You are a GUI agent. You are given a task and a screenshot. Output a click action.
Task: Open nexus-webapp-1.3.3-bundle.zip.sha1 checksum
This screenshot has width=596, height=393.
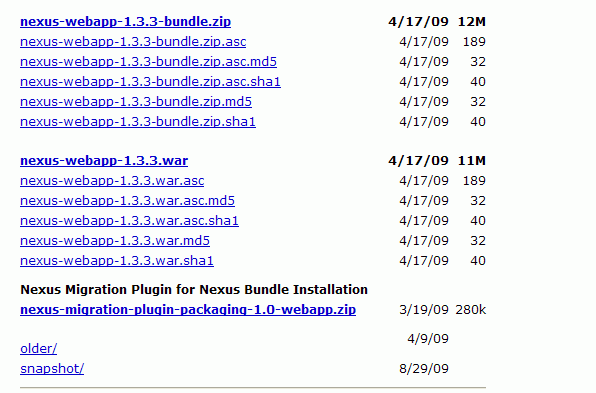coord(138,122)
